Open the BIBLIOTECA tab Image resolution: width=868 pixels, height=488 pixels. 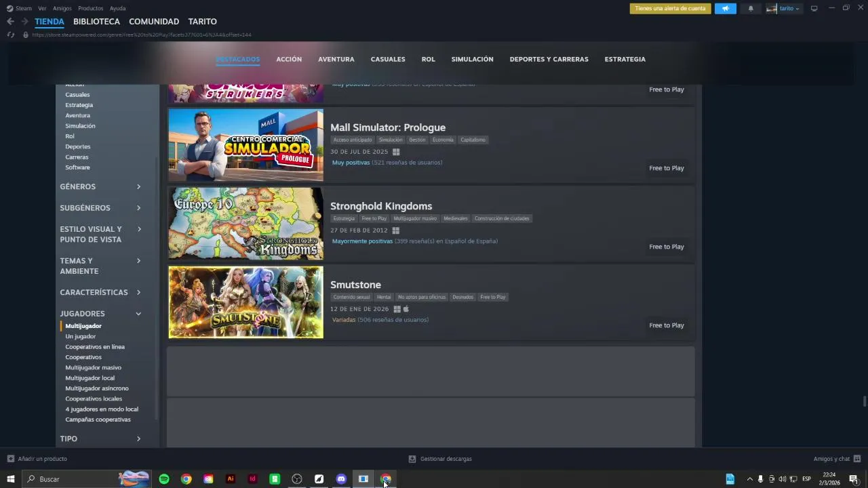pyautogui.click(x=96, y=22)
